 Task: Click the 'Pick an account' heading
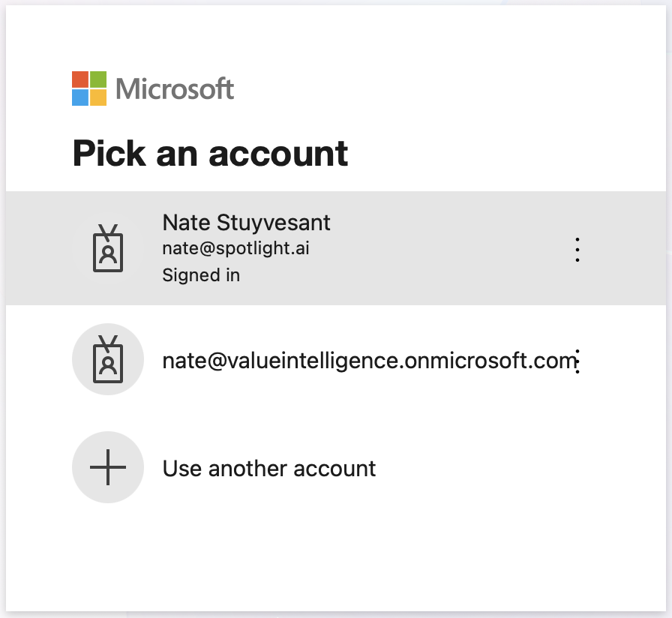click(x=210, y=153)
